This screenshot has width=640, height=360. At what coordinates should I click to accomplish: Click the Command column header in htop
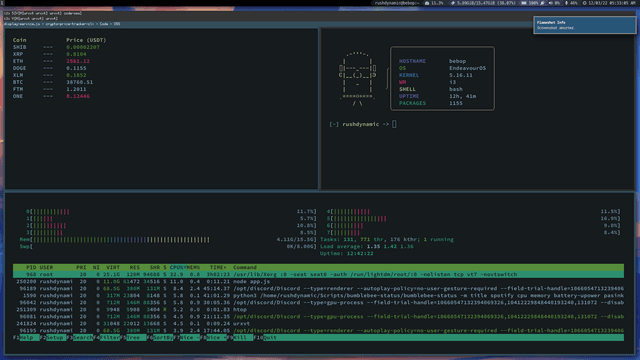point(245,267)
